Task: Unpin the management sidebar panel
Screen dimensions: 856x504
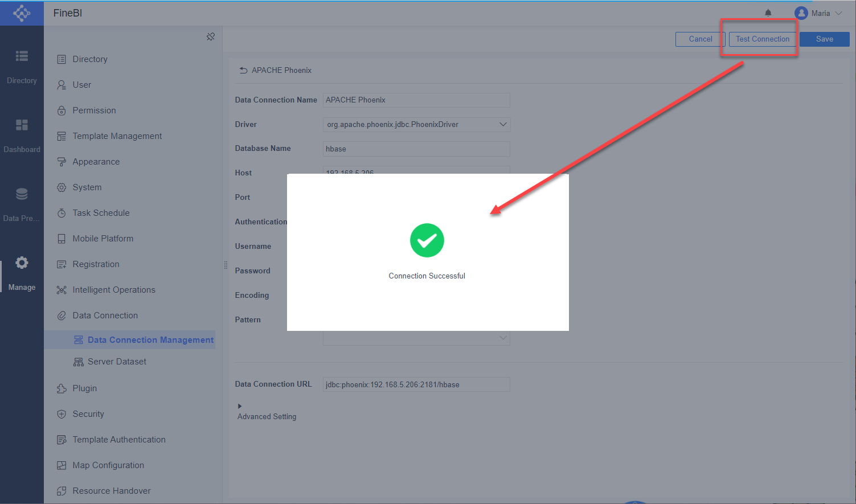Action: 211,36
